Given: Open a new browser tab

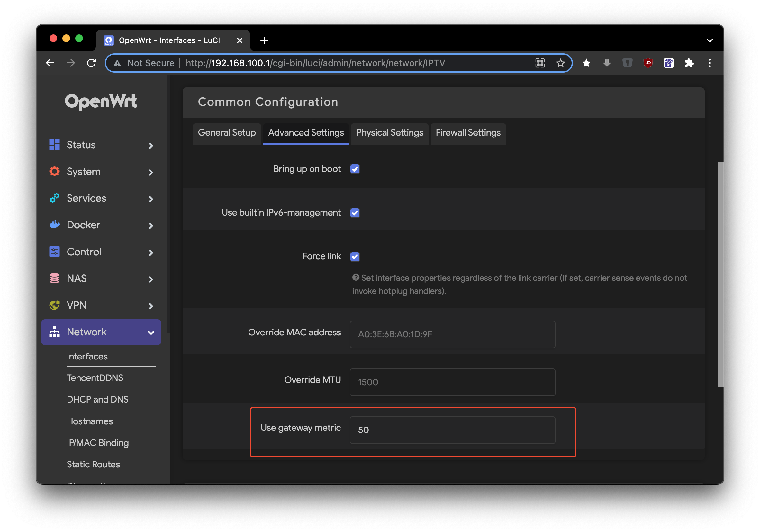Looking at the screenshot, I should [x=264, y=40].
